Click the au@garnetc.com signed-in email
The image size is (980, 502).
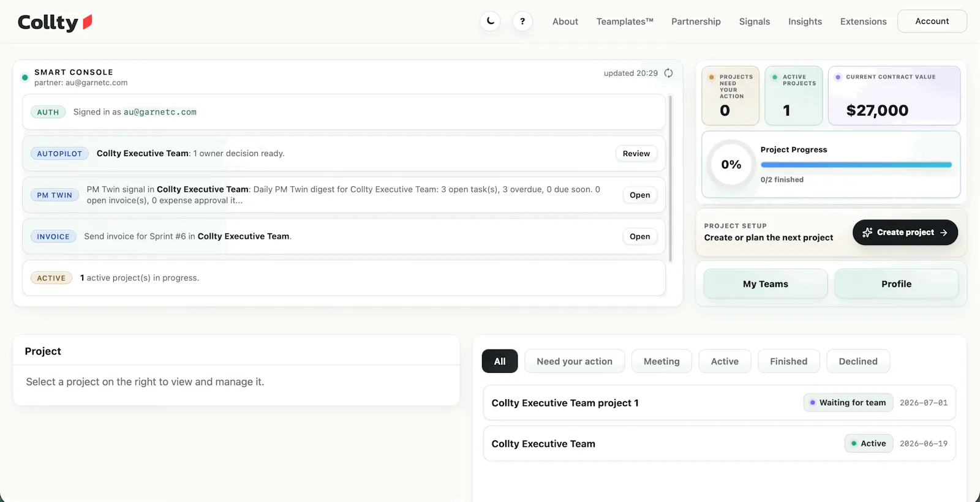[x=160, y=112]
